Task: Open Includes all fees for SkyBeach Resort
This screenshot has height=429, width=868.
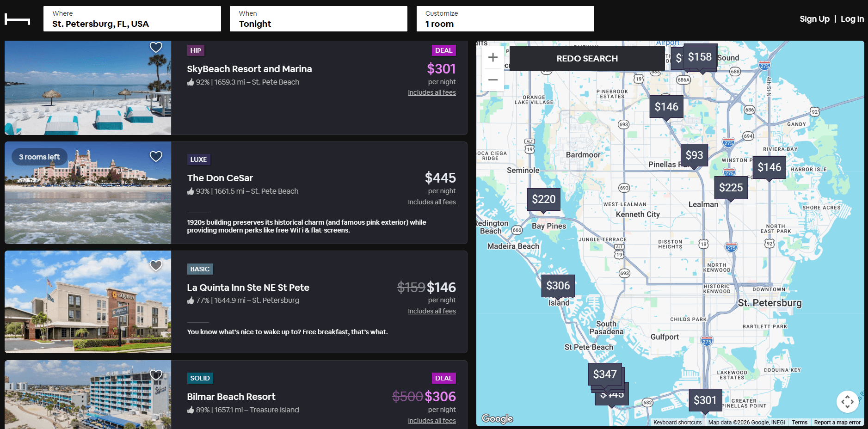Action: [432, 92]
